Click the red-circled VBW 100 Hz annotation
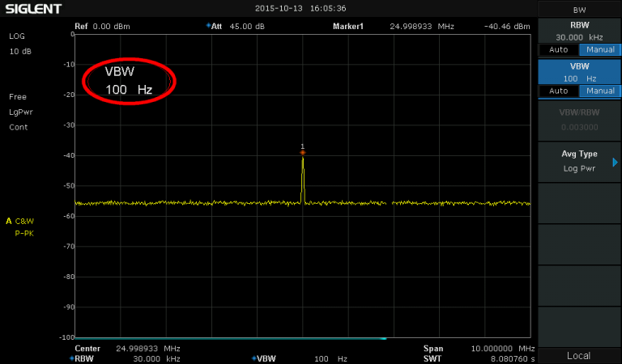This screenshot has width=622, height=364. point(129,81)
